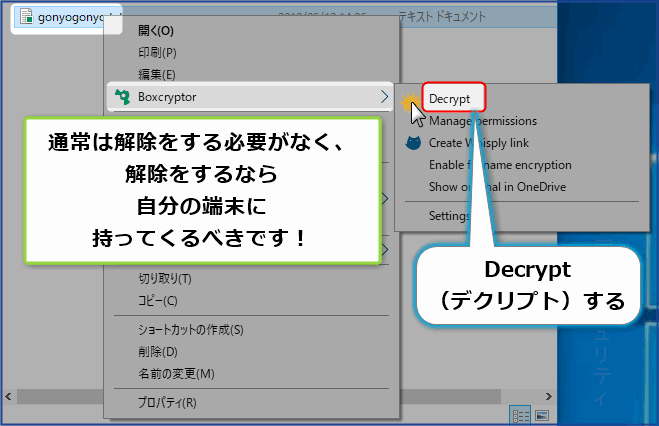The height and width of the screenshot is (426, 659).
Task: Select ショートカットの作成(S)
Action: (190, 330)
